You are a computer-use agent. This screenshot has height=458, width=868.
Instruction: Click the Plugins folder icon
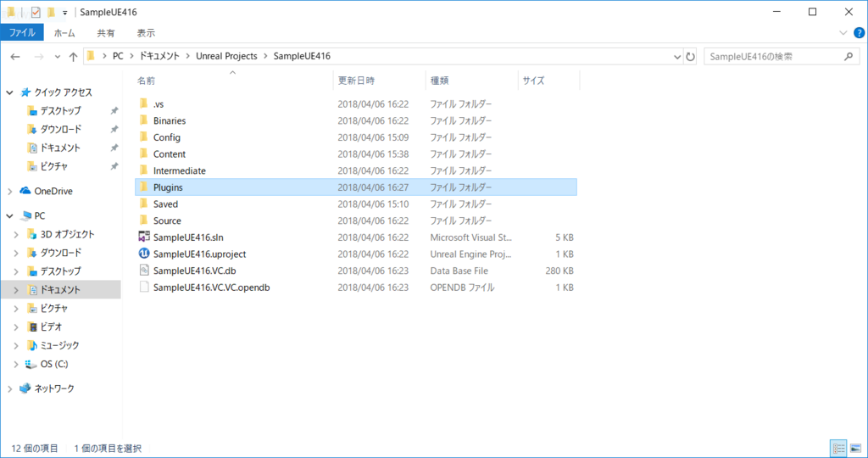tap(144, 187)
